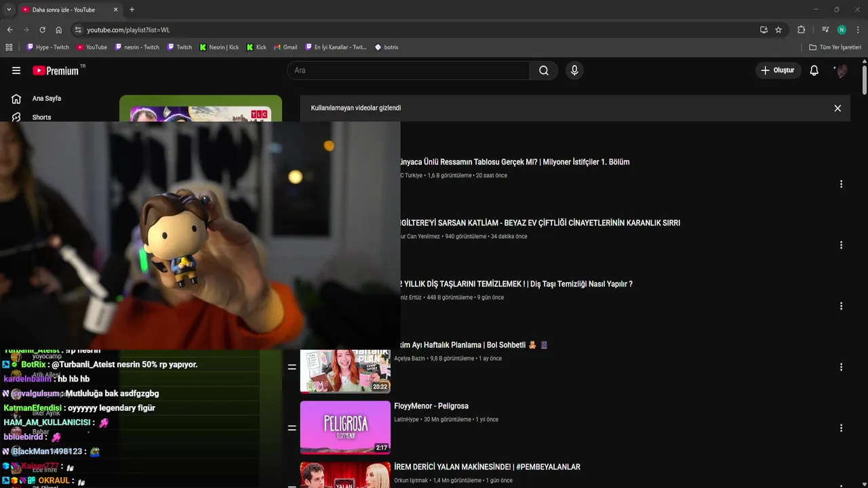Select the 'Daha sonra izle - YouTube' tab
The image size is (868, 488).
point(69,9)
